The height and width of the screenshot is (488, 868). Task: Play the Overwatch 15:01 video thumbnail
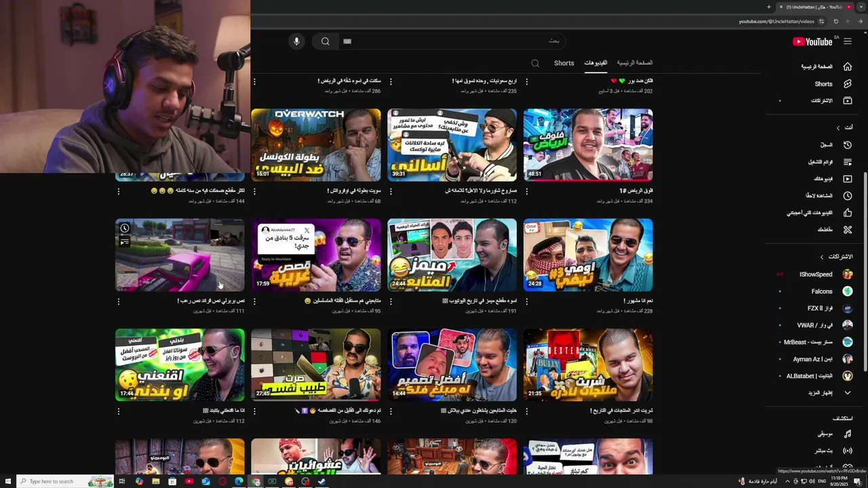click(x=316, y=145)
